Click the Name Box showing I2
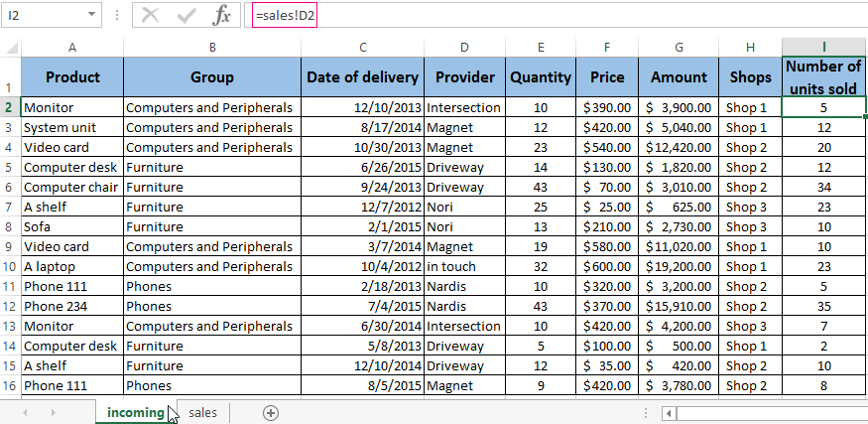The height and width of the screenshot is (424, 868). tap(45, 15)
